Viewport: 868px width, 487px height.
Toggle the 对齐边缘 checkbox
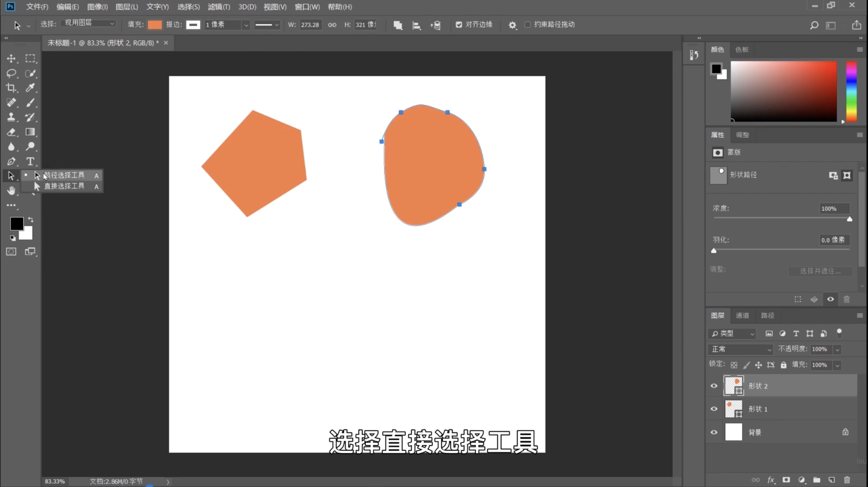pyautogui.click(x=459, y=25)
